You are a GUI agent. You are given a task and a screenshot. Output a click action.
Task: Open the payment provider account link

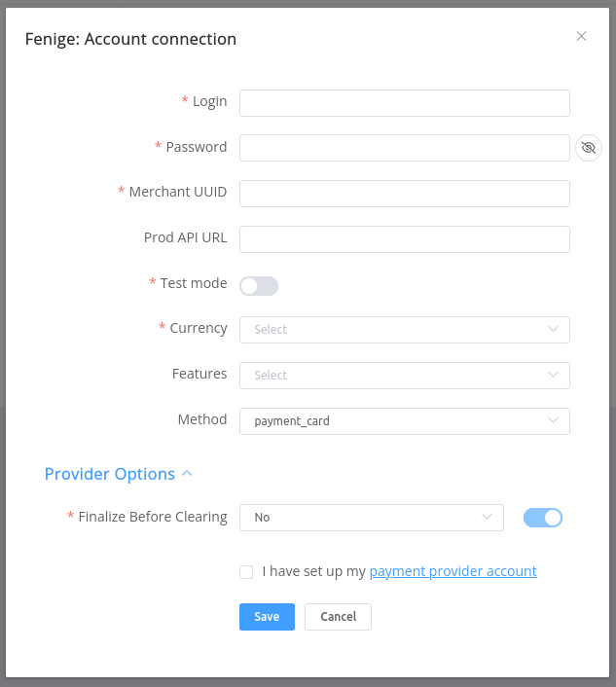pos(453,571)
